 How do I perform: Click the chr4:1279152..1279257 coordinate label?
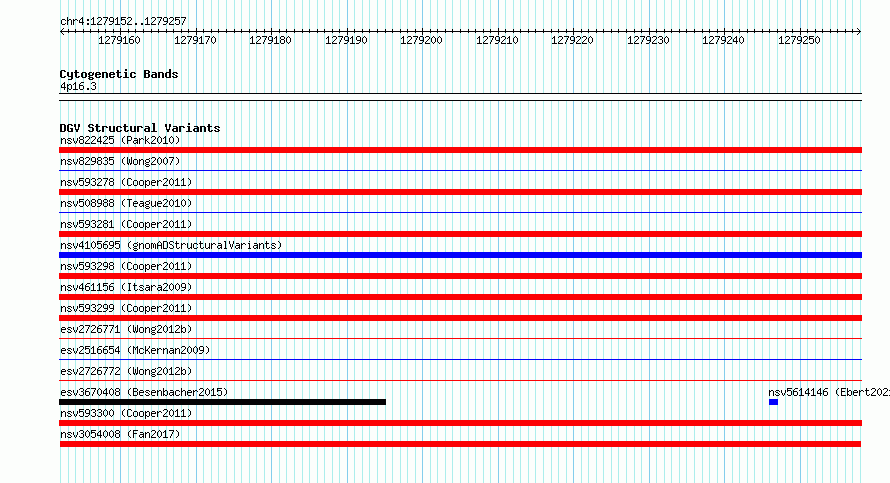123,21
